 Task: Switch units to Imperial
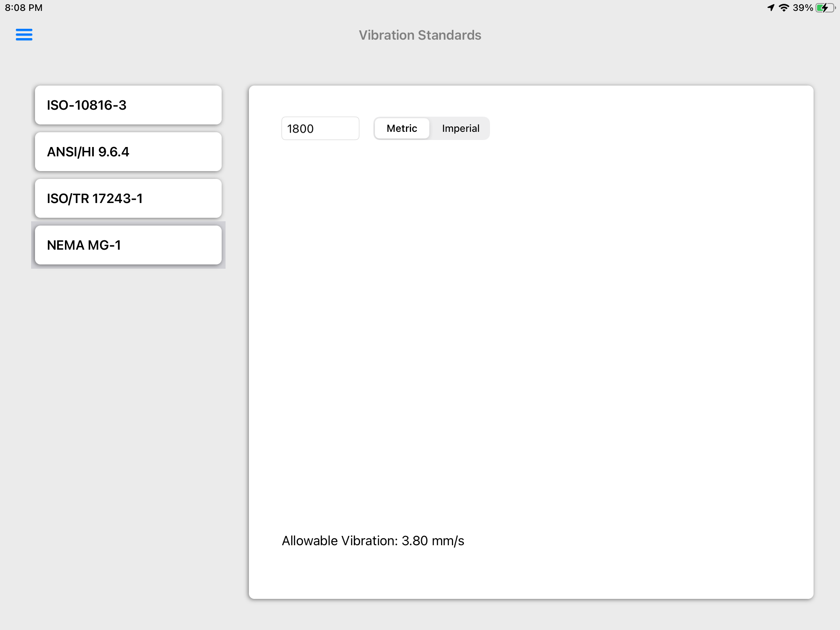tap(460, 128)
